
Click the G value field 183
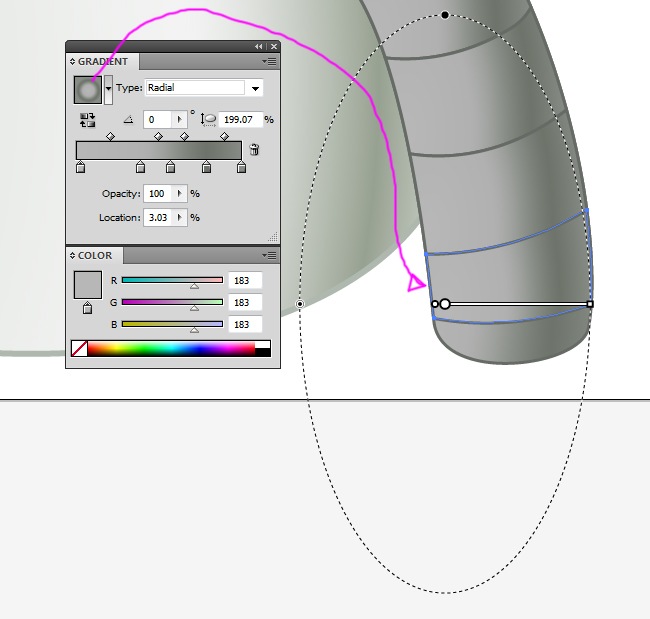coord(245,303)
